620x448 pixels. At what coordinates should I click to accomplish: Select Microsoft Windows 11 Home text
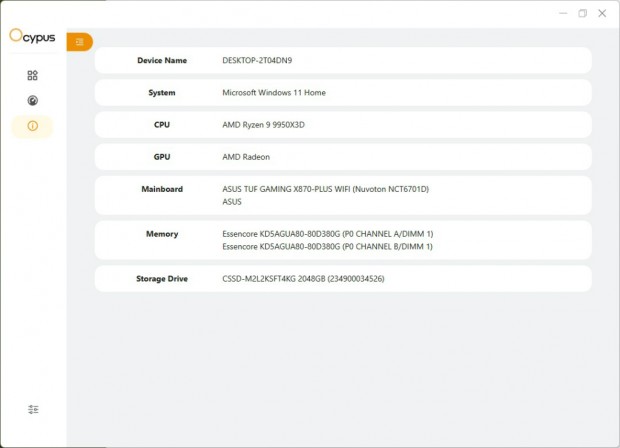(274, 93)
